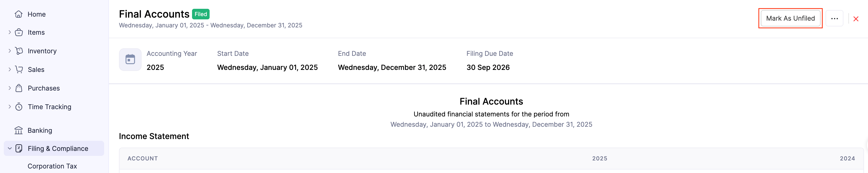This screenshot has height=173, width=868.
Task: Expand the Inventory submenu chevron
Action: point(10,51)
